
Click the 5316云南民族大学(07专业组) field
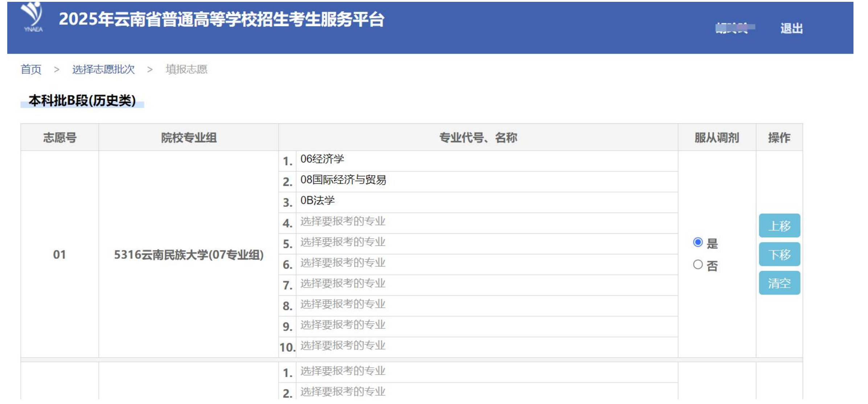[188, 255]
